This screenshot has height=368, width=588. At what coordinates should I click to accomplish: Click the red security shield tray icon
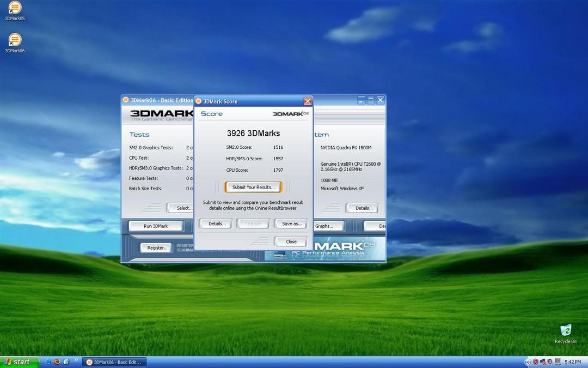535,362
